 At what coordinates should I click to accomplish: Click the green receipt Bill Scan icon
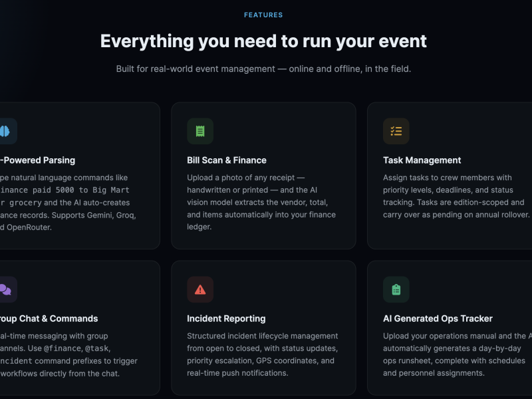200,131
